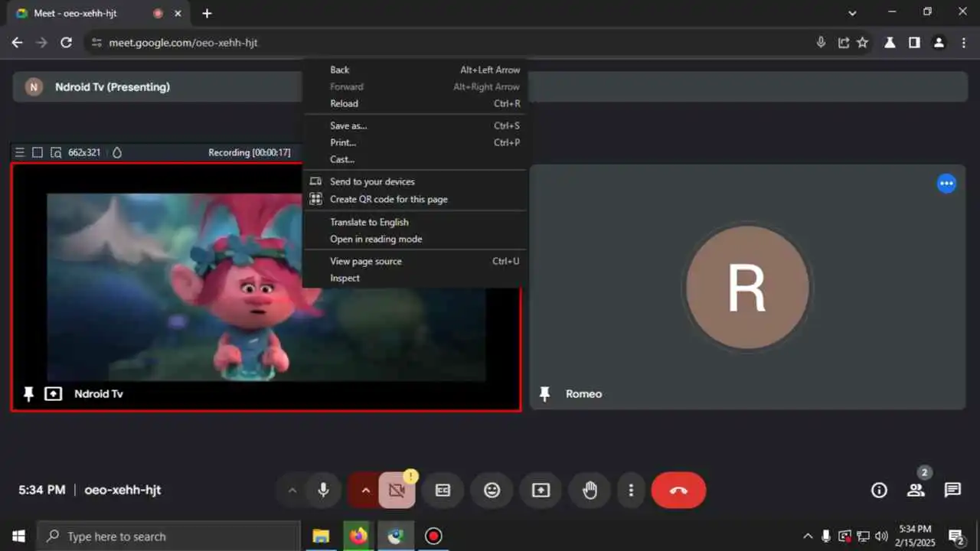
Task: Select Reload in context menu
Action: 415,103
